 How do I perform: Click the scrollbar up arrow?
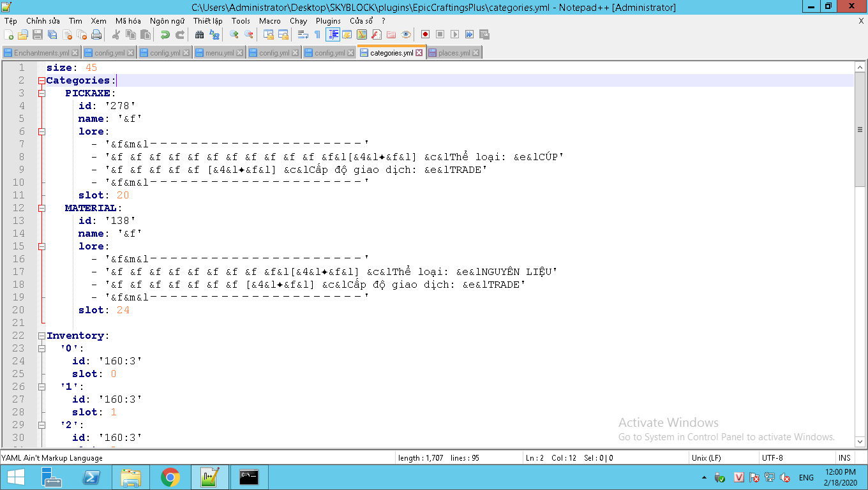(x=860, y=67)
